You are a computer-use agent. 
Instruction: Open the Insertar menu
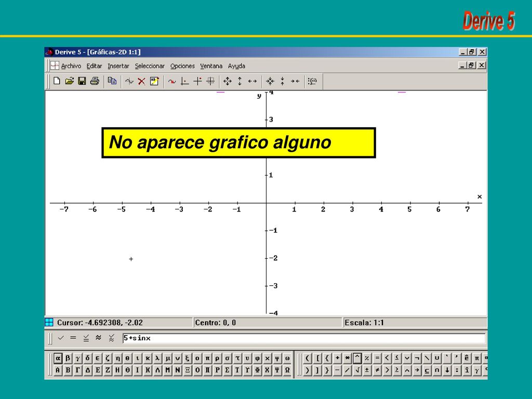[x=118, y=66]
